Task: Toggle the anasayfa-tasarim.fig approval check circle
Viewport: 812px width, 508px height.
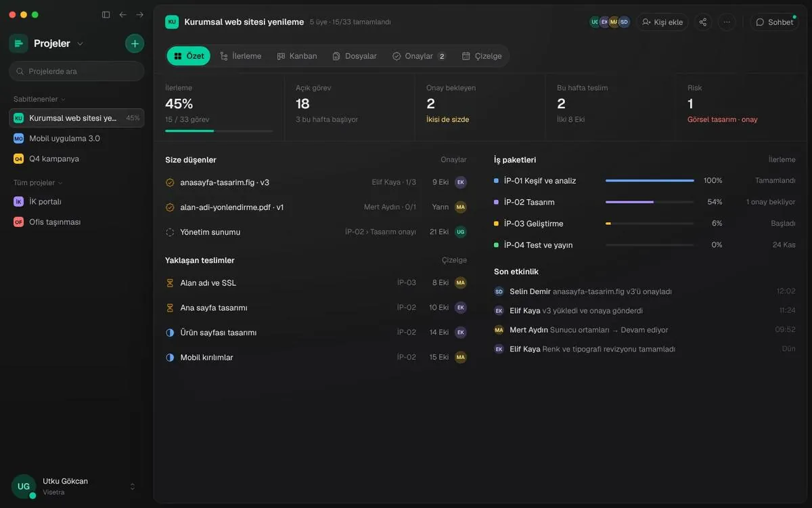Action: point(170,182)
